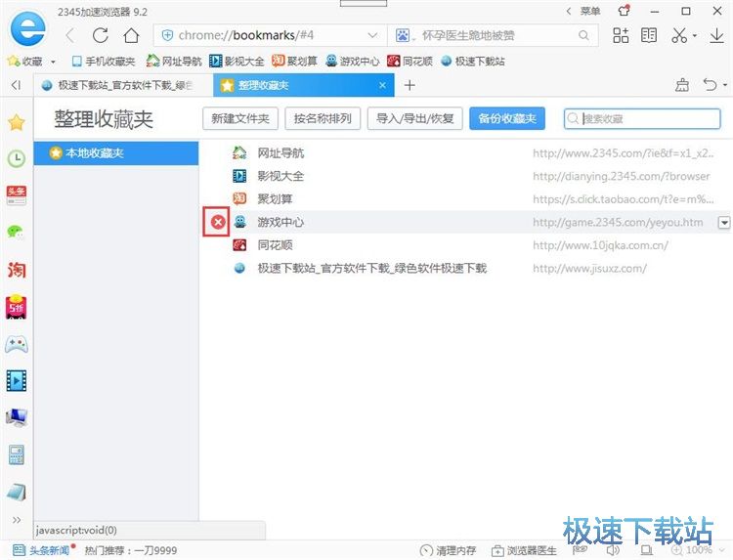Open WeChat icon in sidebar
The width and height of the screenshot is (733, 560).
pyautogui.click(x=17, y=232)
